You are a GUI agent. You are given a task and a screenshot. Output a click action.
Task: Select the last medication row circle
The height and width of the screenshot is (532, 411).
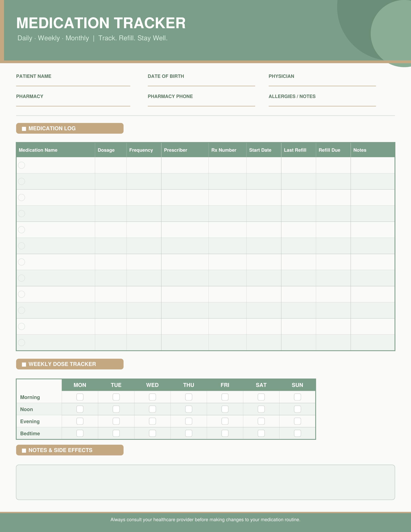21,342
